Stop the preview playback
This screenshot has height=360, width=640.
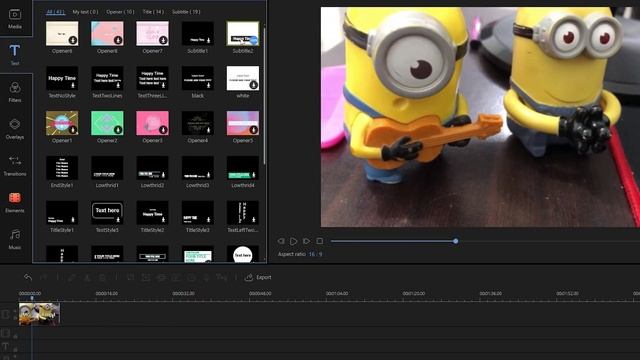[320, 241]
